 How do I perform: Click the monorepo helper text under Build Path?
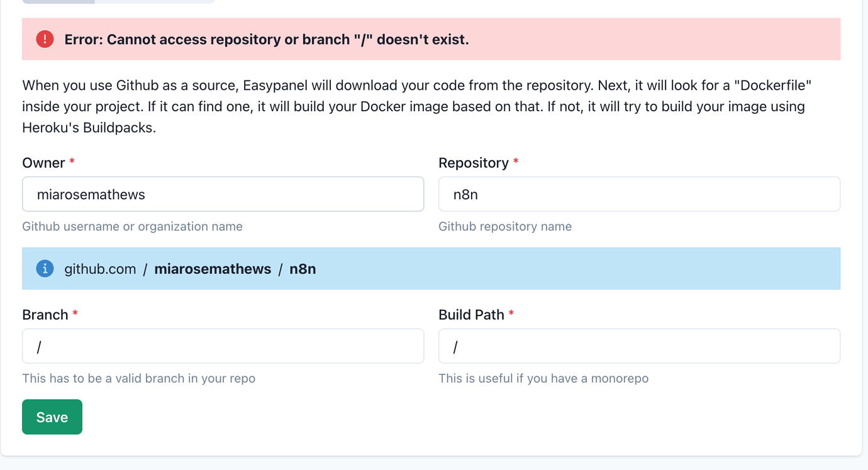544,378
